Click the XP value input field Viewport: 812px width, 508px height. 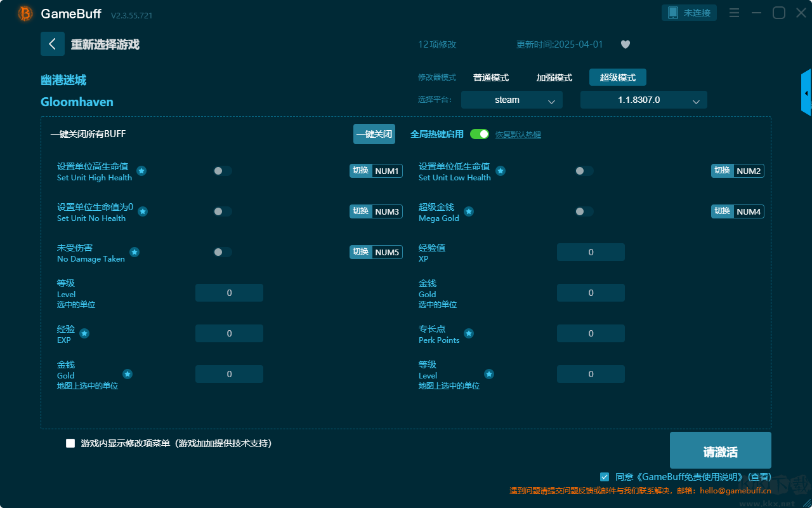pos(591,252)
